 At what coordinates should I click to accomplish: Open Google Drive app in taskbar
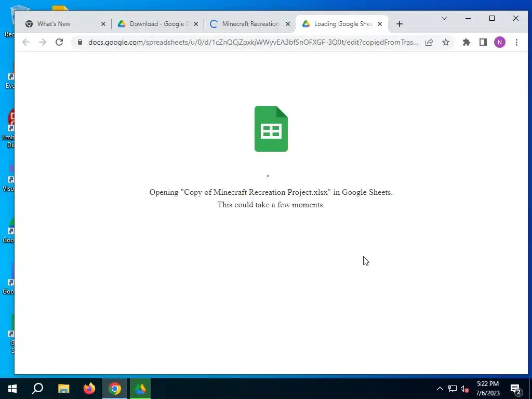point(140,389)
